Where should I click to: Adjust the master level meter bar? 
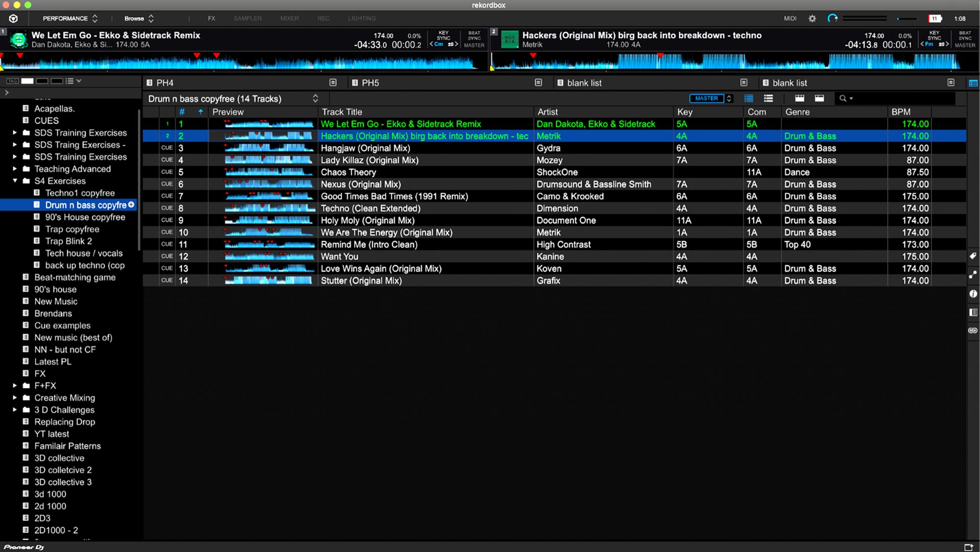pos(865,18)
